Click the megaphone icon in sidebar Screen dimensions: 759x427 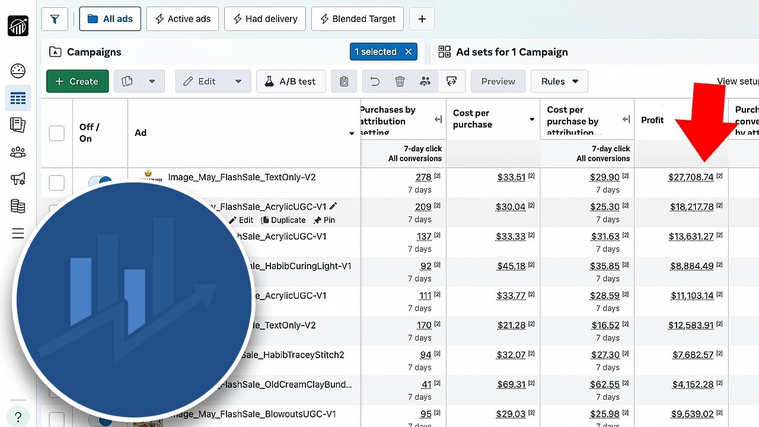[17, 179]
